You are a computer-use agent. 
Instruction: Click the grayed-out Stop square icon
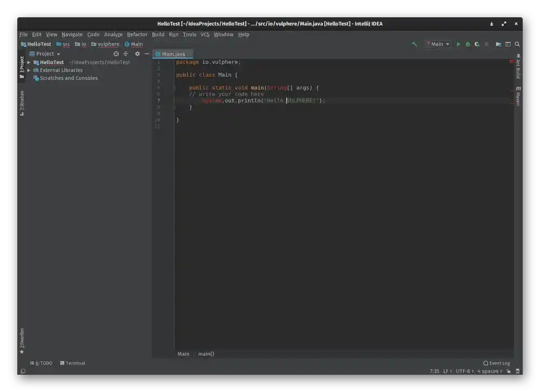(x=487, y=44)
